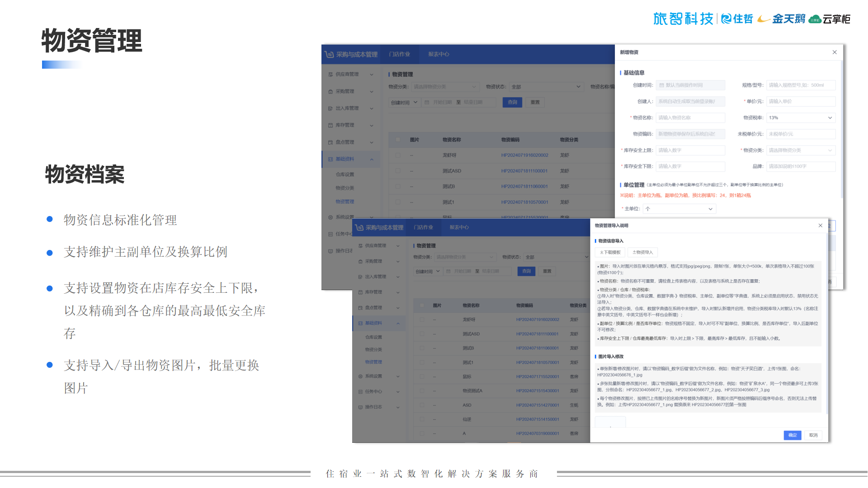This screenshot has width=868, height=488.
Task: Click the calendar icon in the 创建时间 field
Action: [x=661, y=85]
